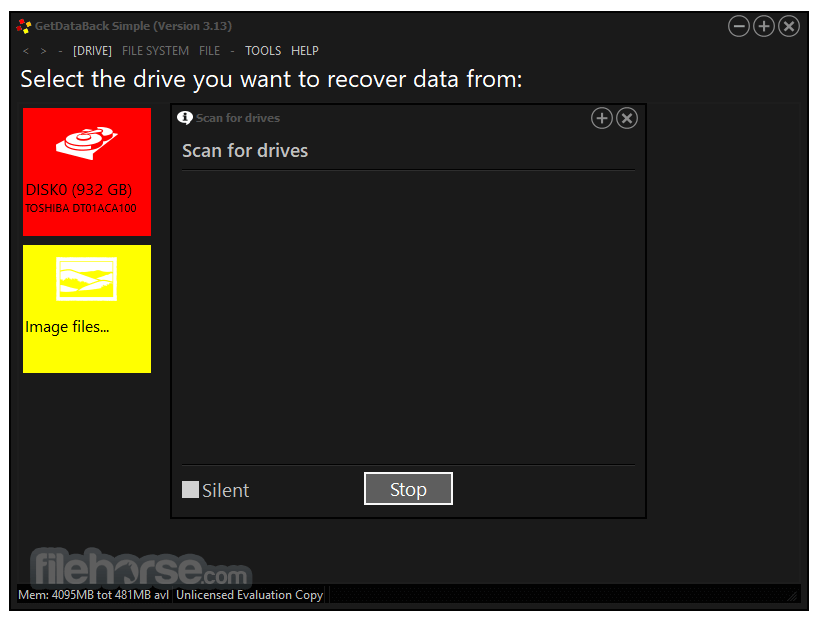Navigate back with the < arrow
This screenshot has width=820, height=620.
[26, 51]
